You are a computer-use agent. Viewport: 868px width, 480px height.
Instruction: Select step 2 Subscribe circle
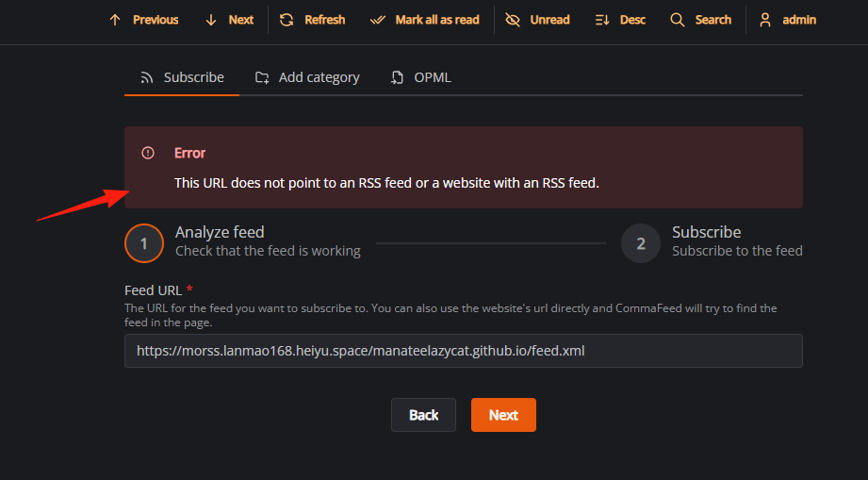point(641,243)
